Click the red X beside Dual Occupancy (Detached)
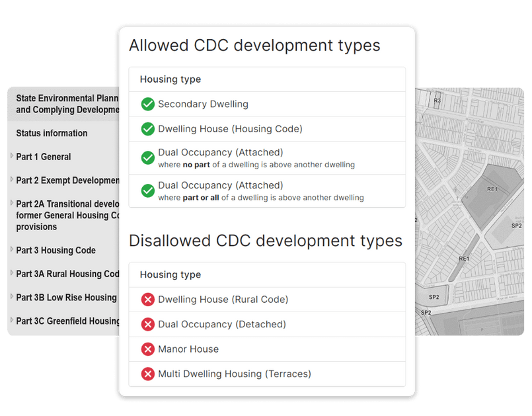Image resolution: width=532 pixels, height=416 pixels. (x=147, y=324)
